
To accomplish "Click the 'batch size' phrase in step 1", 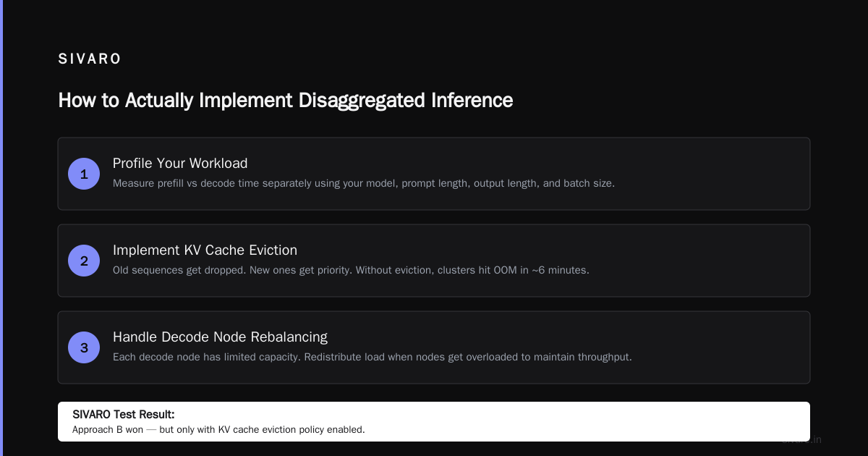I will 589,183.
